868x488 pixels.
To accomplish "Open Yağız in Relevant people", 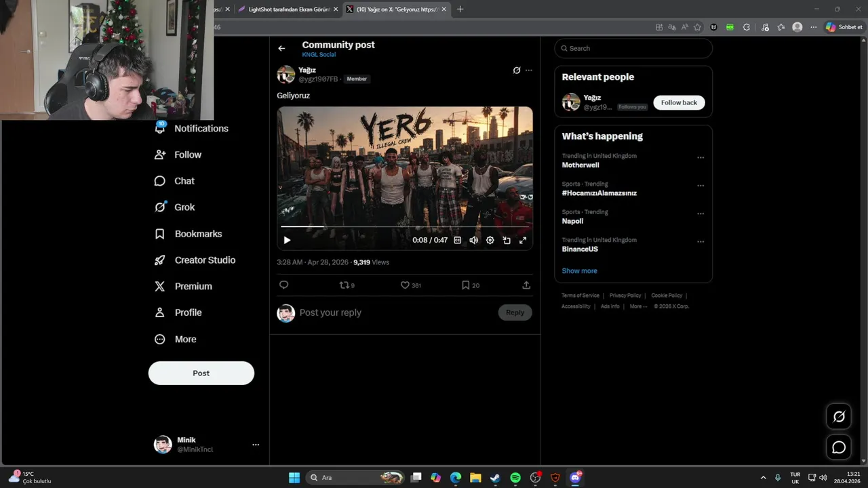I will (x=593, y=98).
